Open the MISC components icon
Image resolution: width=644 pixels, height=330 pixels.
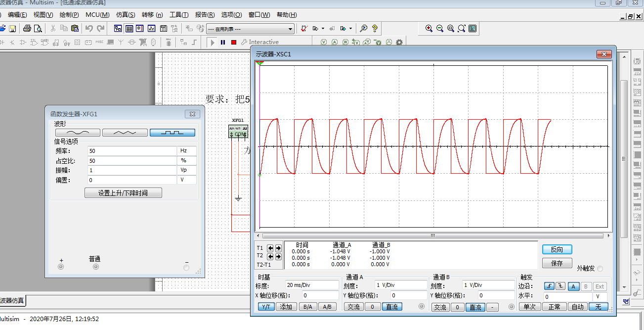point(99,42)
